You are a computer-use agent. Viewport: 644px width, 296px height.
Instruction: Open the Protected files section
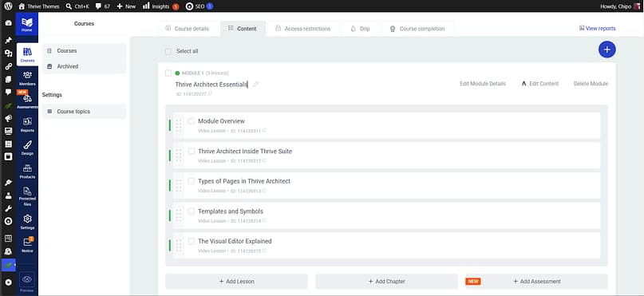pyautogui.click(x=27, y=195)
